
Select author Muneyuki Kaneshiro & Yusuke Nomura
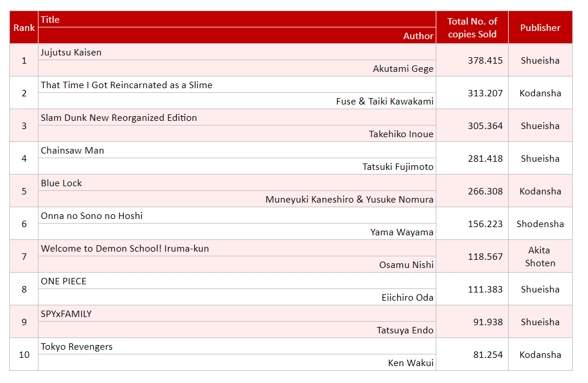point(349,200)
